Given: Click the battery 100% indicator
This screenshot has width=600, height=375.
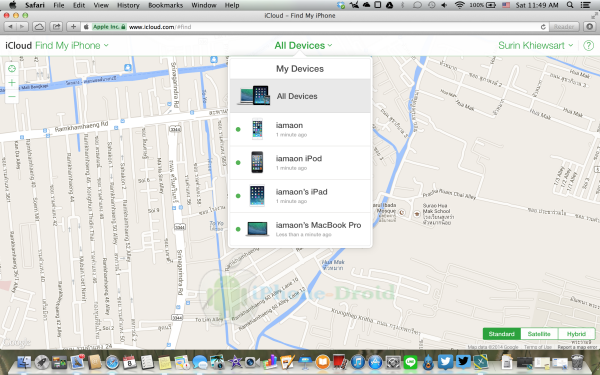Looking at the screenshot, I should (482, 5).
